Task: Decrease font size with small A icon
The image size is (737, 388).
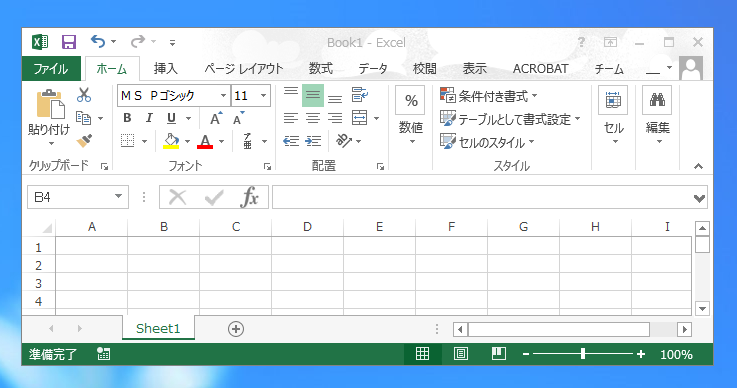Action: pyautogui.click(x=238, y=118)
